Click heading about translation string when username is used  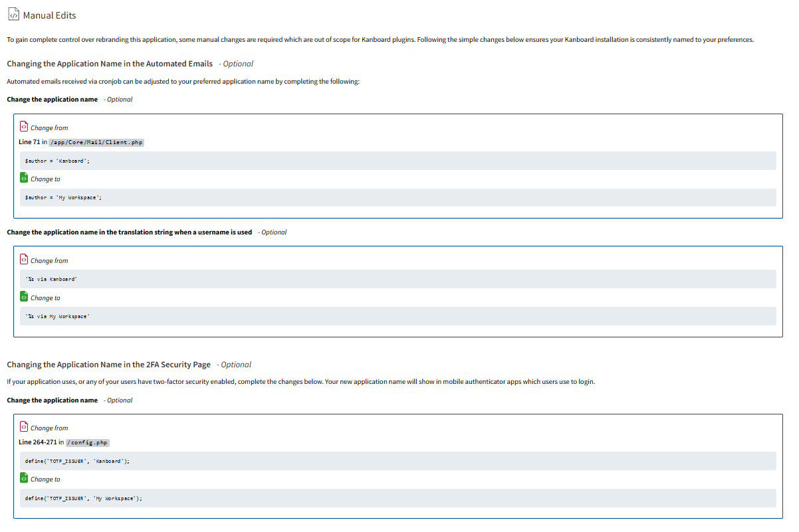(130, 232)
